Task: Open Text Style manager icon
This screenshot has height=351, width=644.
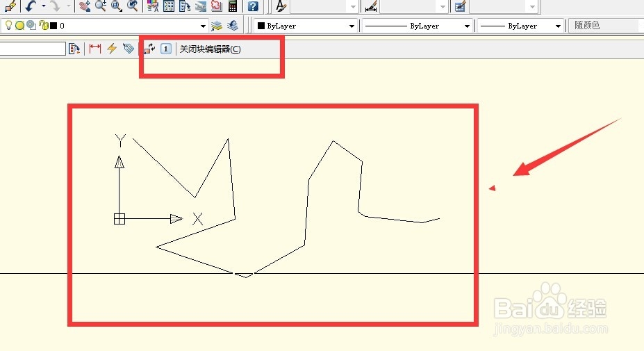Action: (x=281, y=6)
